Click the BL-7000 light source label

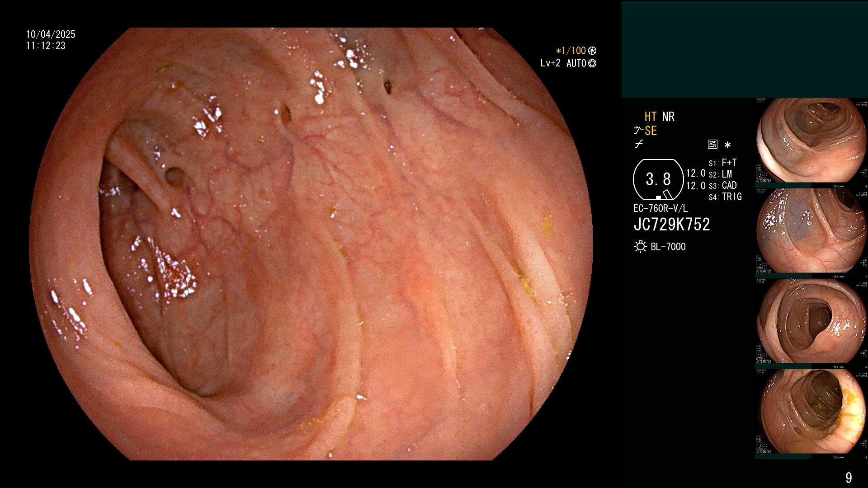[668, 247]
